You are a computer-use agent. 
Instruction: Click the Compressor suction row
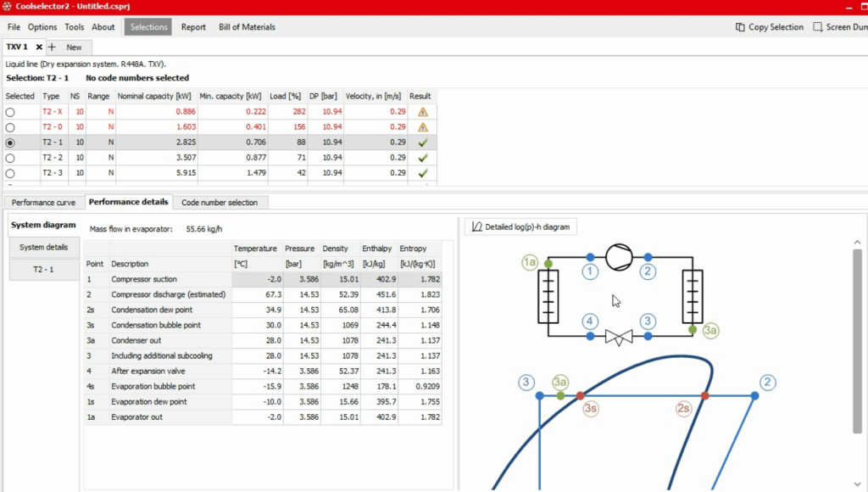(x=263, y=279)
